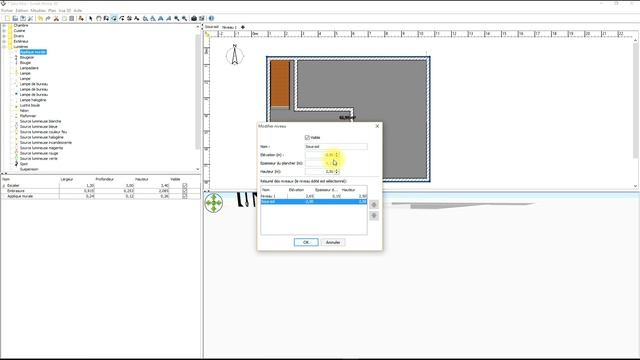
Task: Click the move level down arrow button
Action: tap(374, 216)
